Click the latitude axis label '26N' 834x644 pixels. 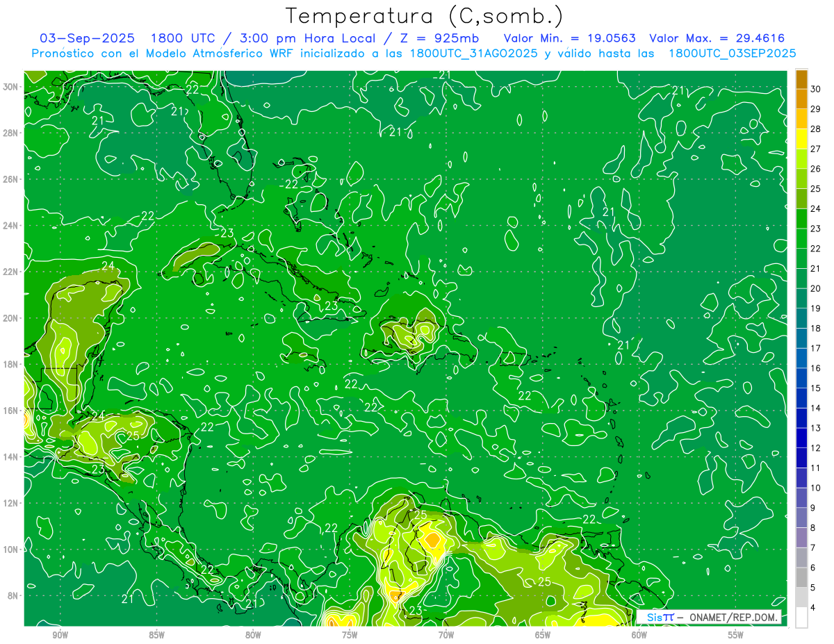pyautogui.click(x=11, y=179)
